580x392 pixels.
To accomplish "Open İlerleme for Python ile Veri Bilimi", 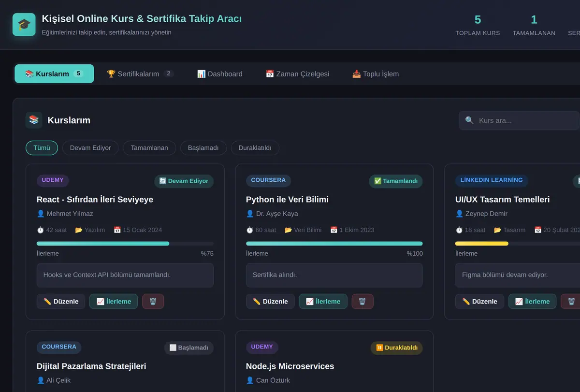I will (x=323, y=302).
